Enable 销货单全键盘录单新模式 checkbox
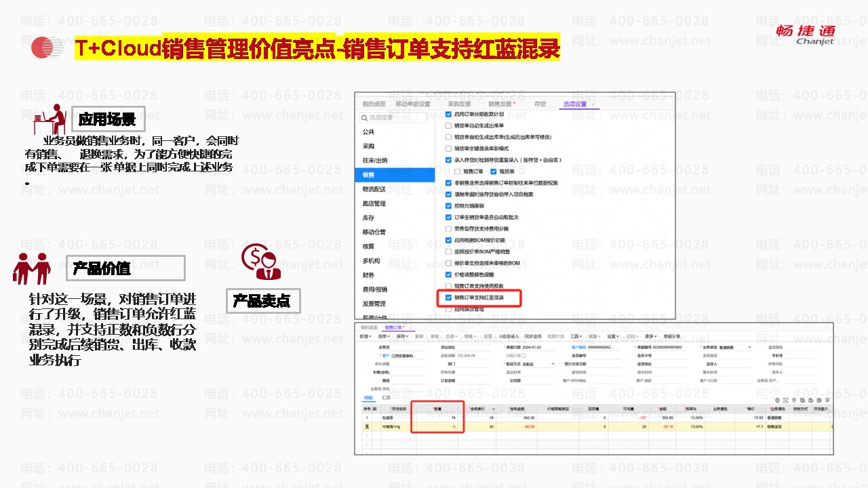 pos(448,148)
